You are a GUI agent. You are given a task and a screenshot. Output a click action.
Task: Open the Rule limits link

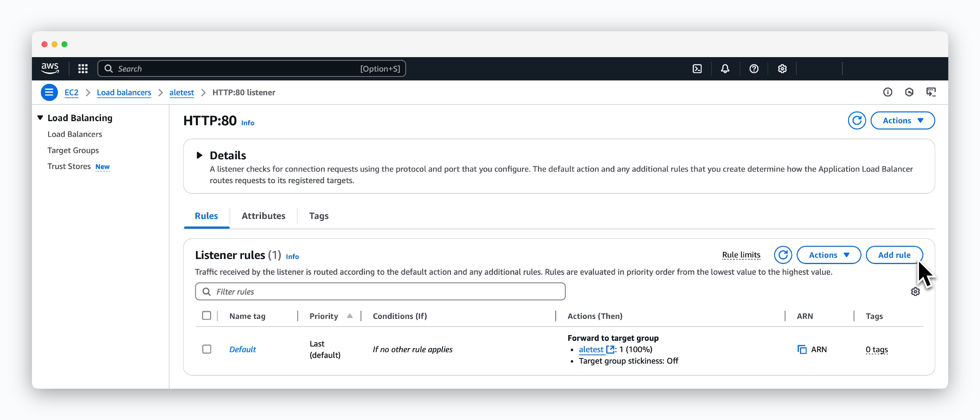741,255
